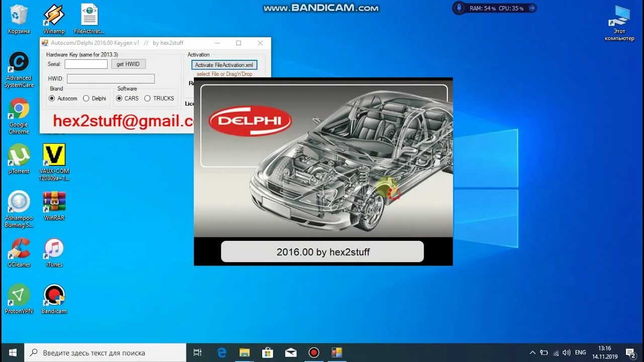Close the Autocom/Delphi Keygen window
Image resolution: width=644 pixels, height=362 pixels.
(x=260, y=43)
